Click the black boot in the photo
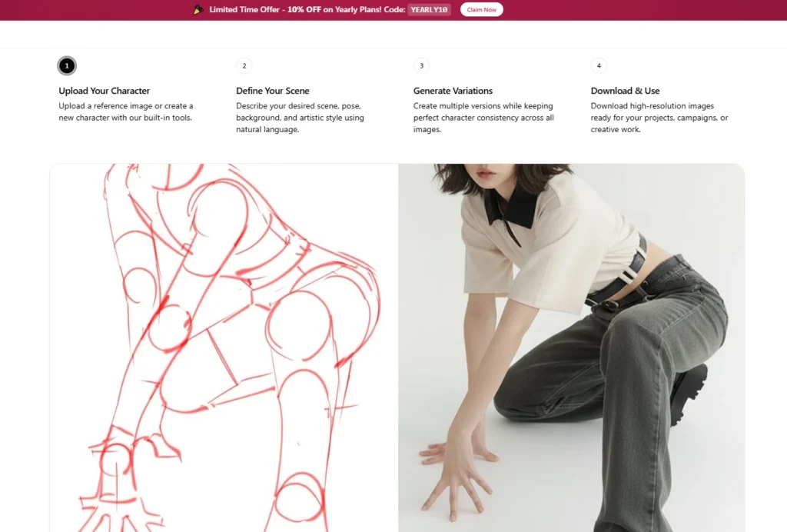This screenshot has width=787, height=532. (x=689, y=393)
